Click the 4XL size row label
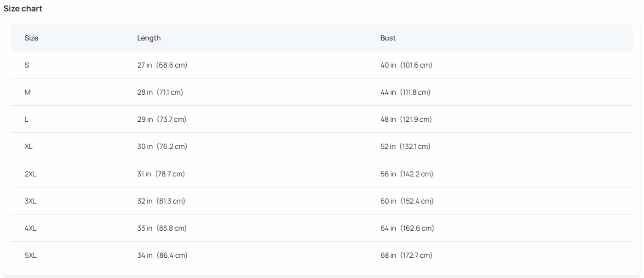Viewport: 644px width, 278px height. [x=30, y=228]
